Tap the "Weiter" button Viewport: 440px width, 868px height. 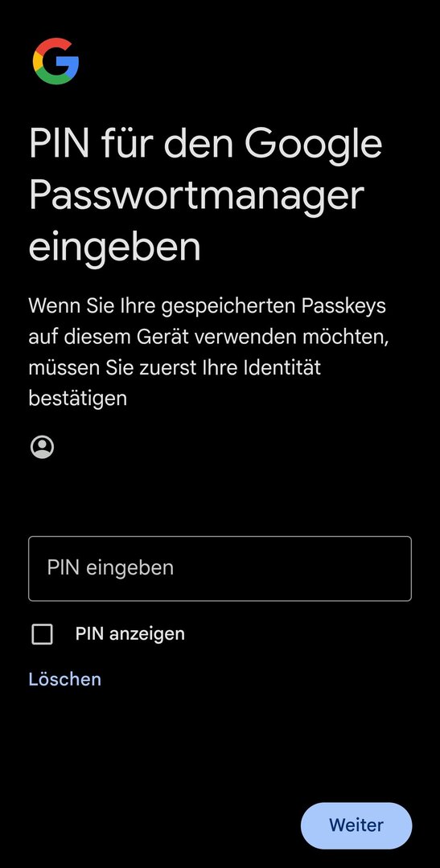356,825
